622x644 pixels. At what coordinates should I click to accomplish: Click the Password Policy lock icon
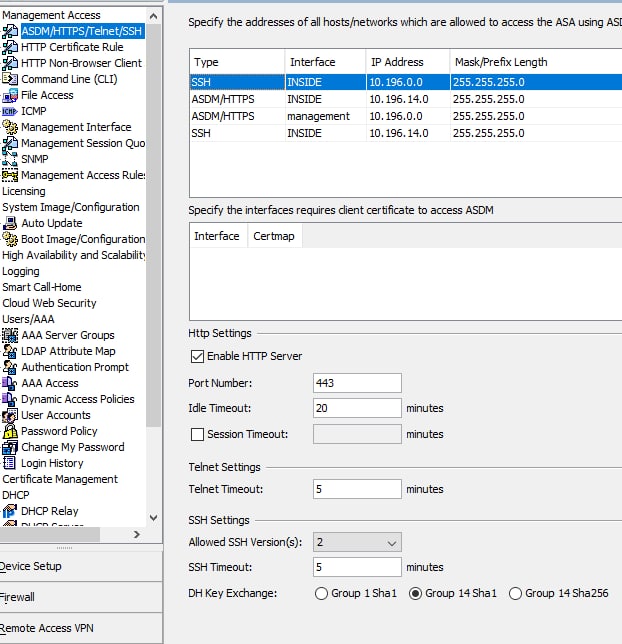click(10, 431)
